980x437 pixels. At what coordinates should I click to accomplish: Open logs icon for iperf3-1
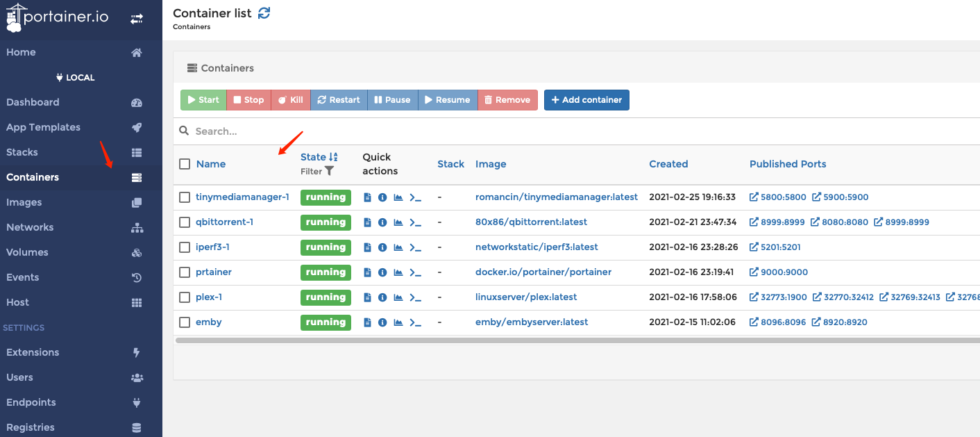pyautogui.click(x=367, y=247)
